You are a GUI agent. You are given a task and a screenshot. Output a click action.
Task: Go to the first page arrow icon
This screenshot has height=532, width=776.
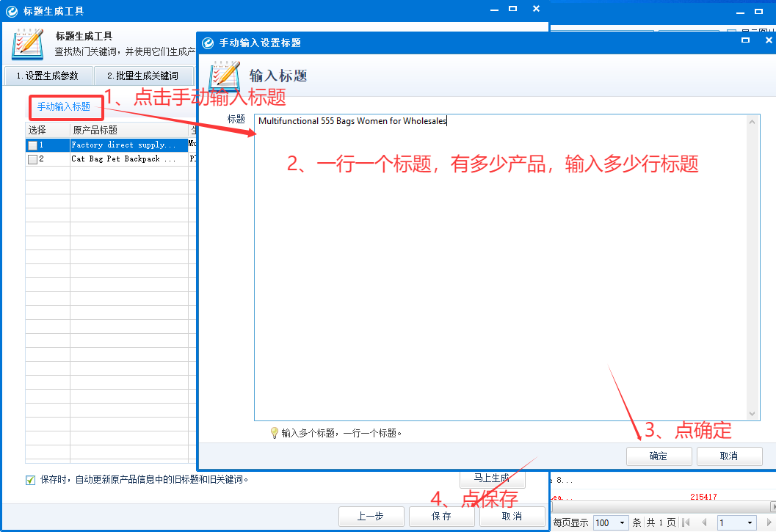coord(686,522)
